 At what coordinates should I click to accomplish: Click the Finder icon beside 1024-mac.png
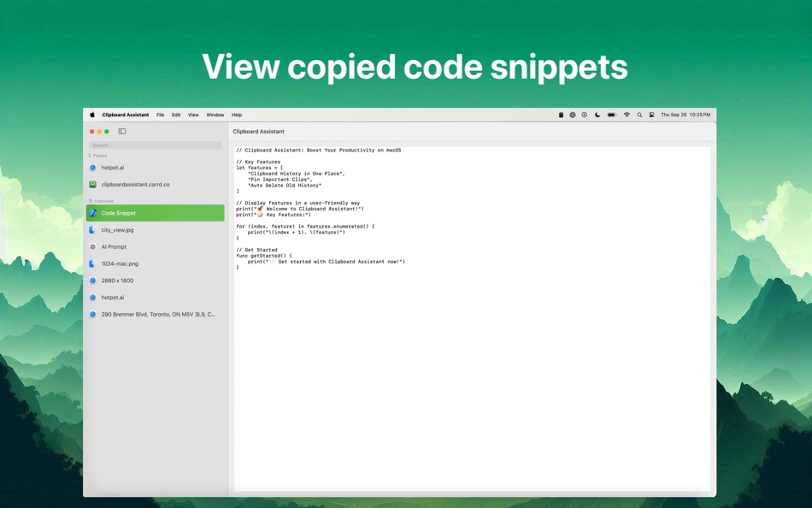[92, 264]
